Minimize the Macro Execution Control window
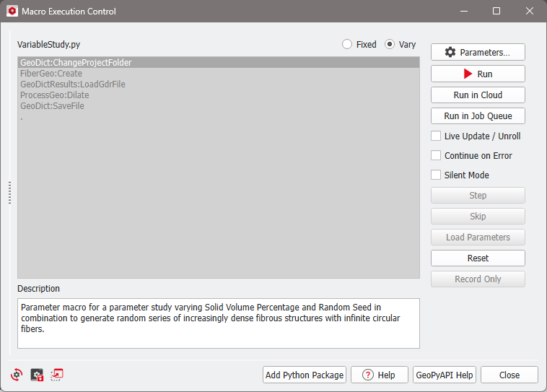547x392 pixels. (x=463, y=11)
